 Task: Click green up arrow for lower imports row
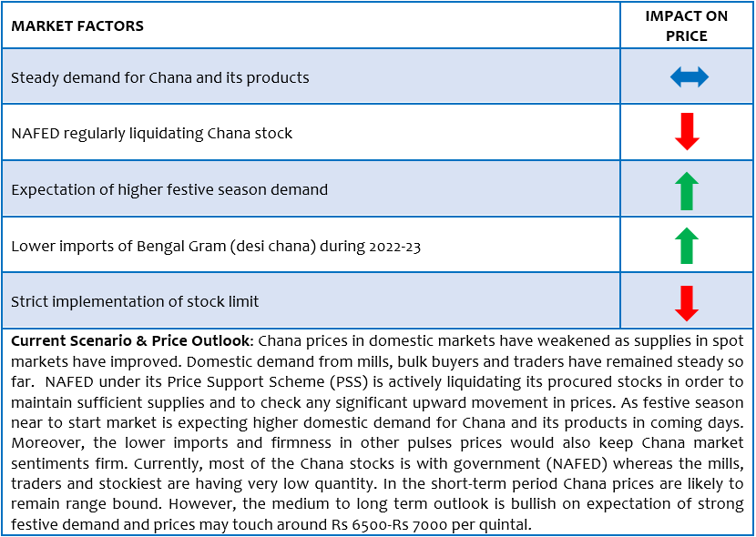click(x=687, y=246)
